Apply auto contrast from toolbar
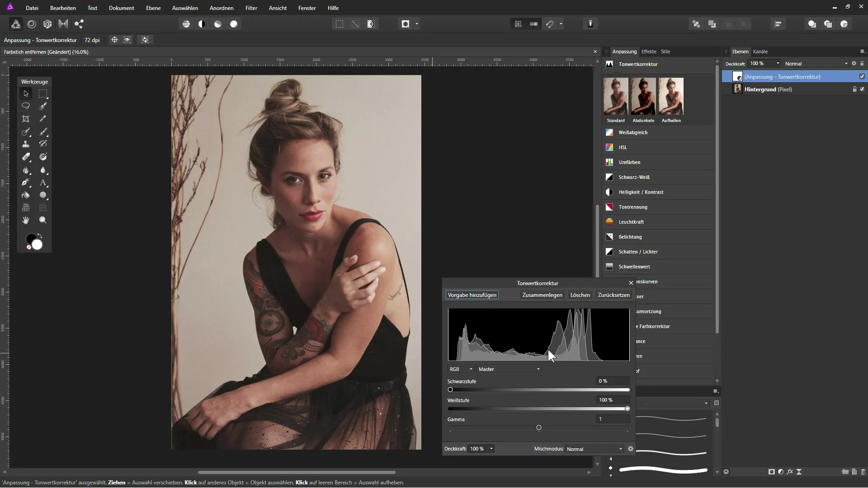Screen dimensions: 868x488 (x=202, y=24)
